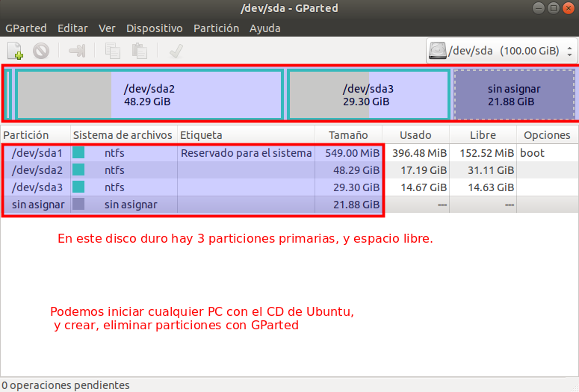Screen dimensions: 579x392
Task: Open the Ver menu
Action: (x=107, y=28)
